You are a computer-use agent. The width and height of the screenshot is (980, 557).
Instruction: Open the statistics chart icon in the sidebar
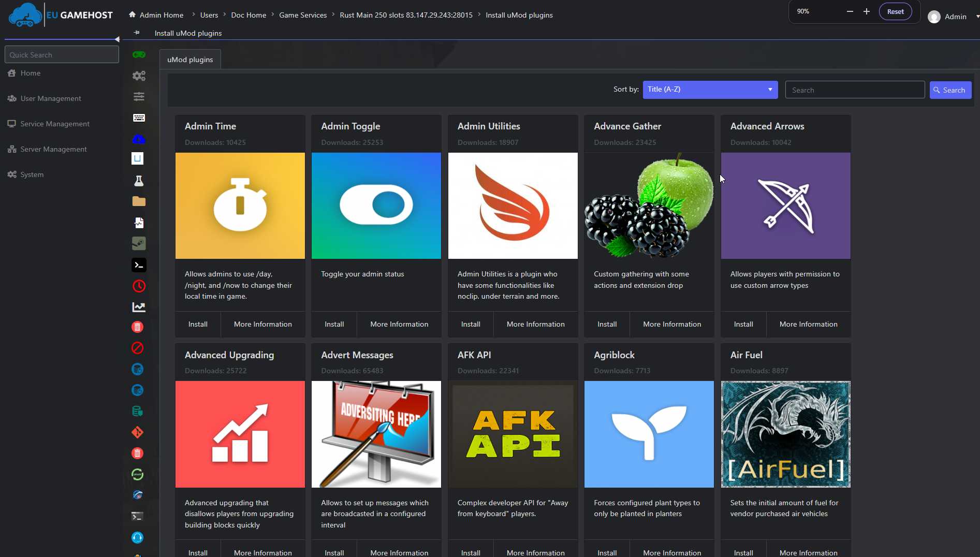tap(138, 306)
